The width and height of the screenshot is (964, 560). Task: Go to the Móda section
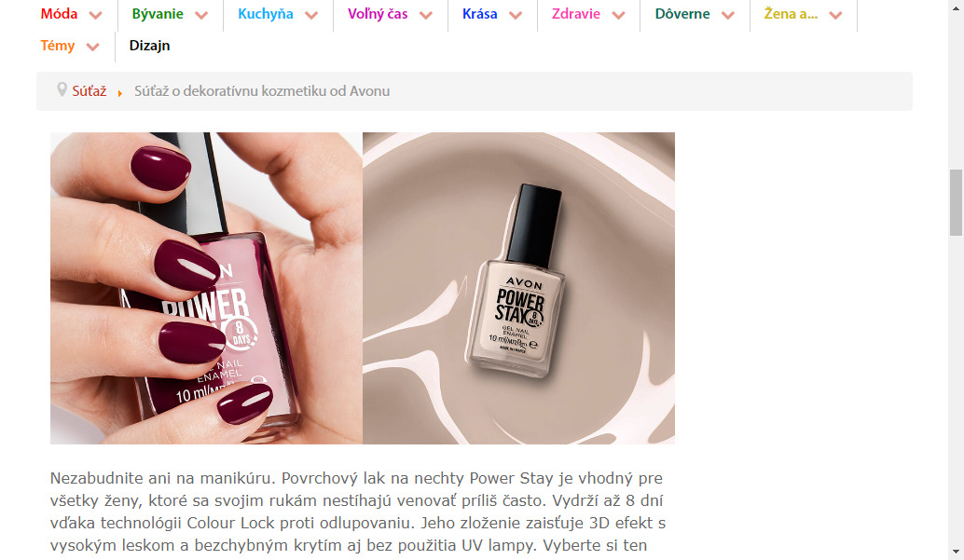tap(59, 14)
